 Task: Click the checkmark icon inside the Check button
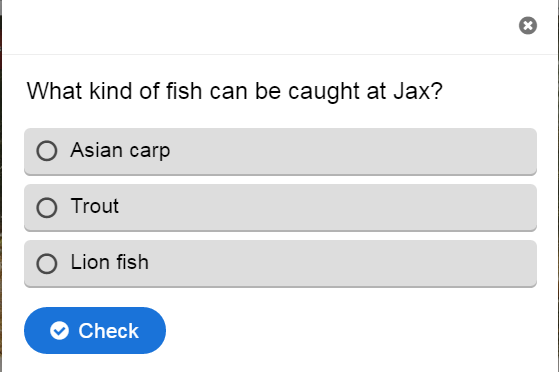pyautogui.click(x=59, y=331)
